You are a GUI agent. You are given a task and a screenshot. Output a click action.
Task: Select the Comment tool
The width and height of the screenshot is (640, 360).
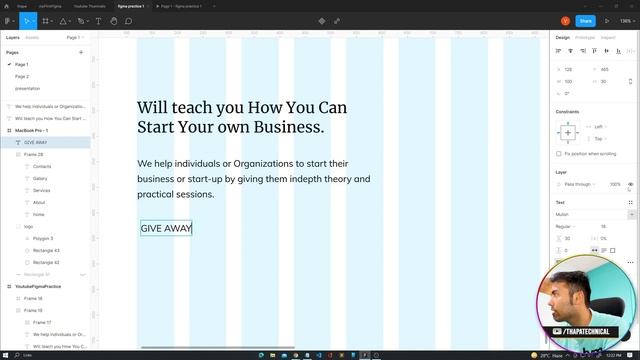click(x=129, y=21)
